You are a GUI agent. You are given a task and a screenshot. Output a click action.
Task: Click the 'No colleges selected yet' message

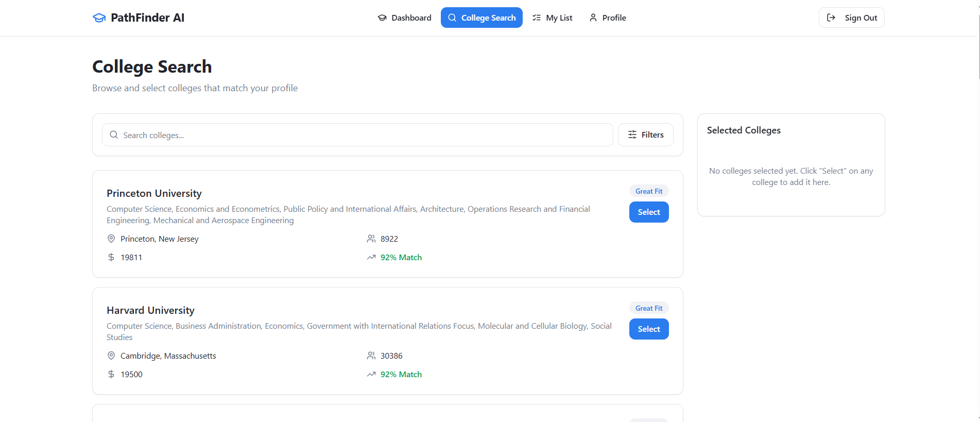(x=791, y=176)
